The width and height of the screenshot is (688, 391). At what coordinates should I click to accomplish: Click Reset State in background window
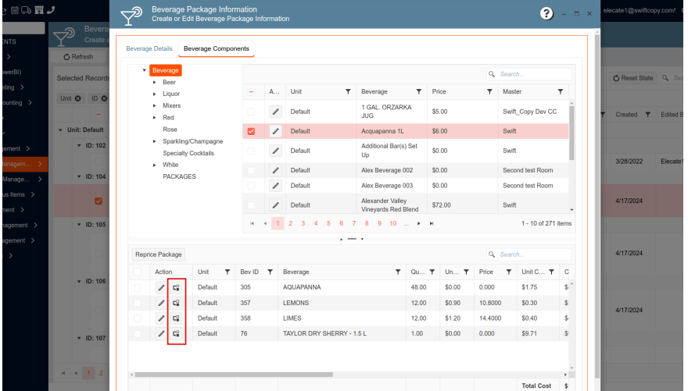click(x=633, y=78)
